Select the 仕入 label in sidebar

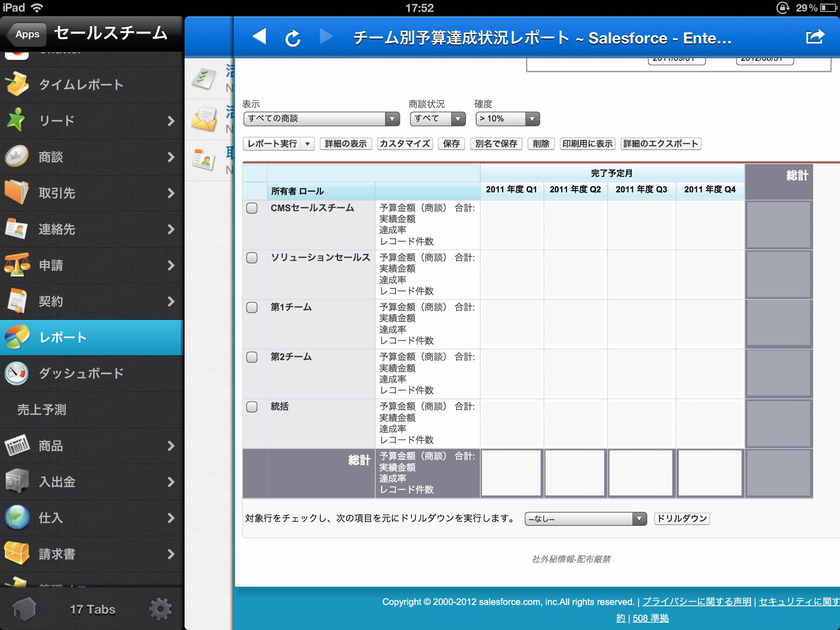click(x=50, y=518)
